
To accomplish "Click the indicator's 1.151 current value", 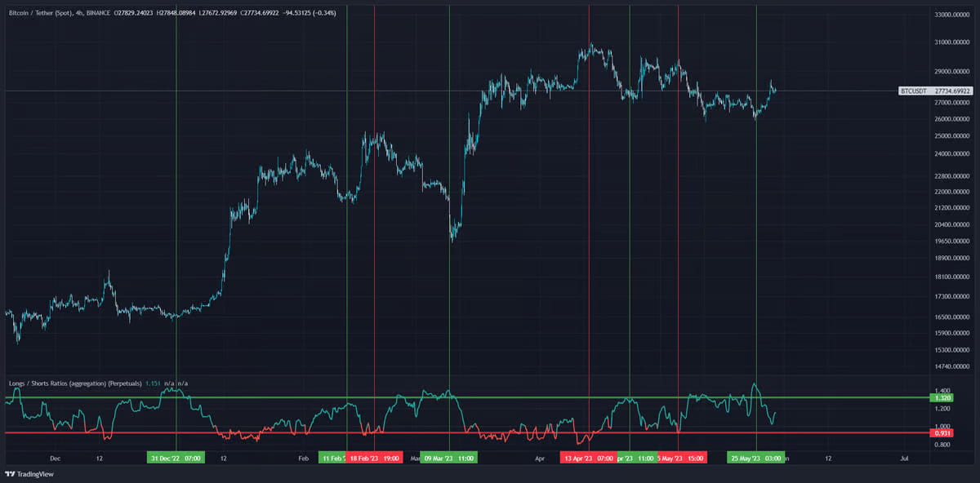I will (x=153, y=383).
